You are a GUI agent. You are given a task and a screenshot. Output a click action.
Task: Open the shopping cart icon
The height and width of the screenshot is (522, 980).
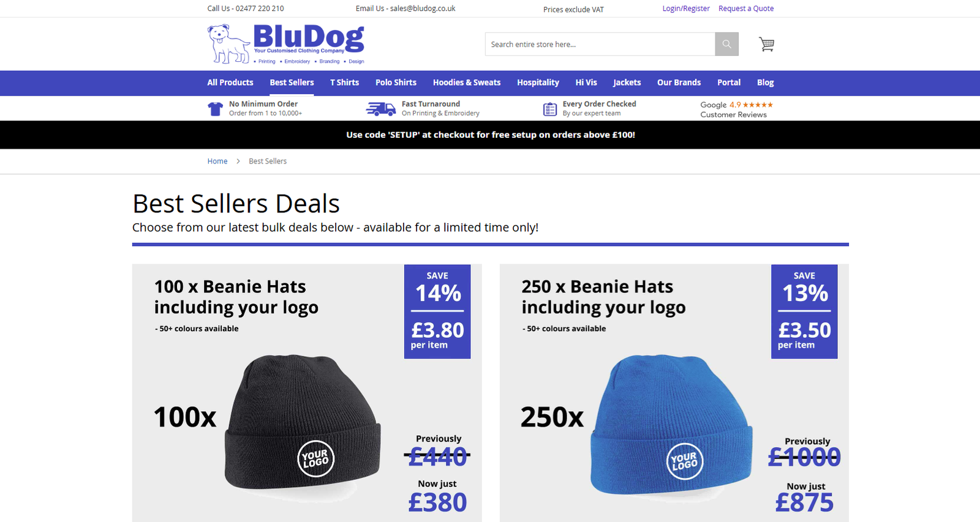point(766,44)
